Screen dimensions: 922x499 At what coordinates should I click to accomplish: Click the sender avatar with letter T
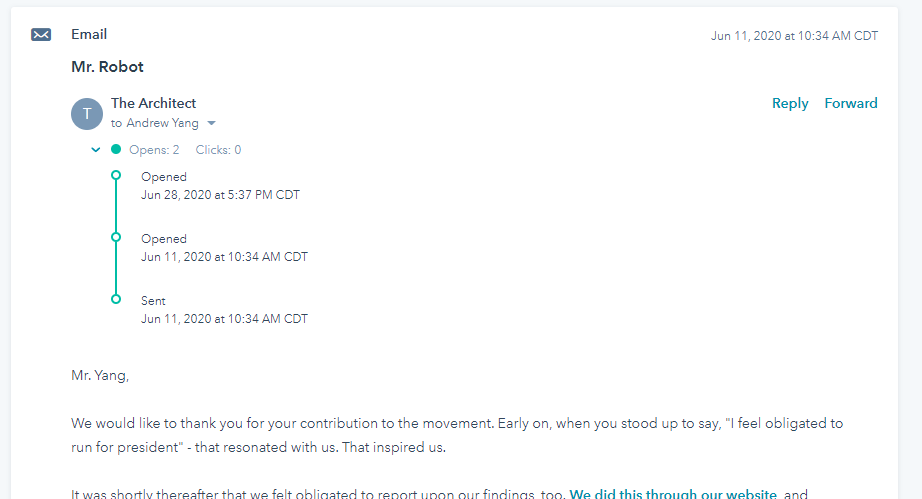87,113
